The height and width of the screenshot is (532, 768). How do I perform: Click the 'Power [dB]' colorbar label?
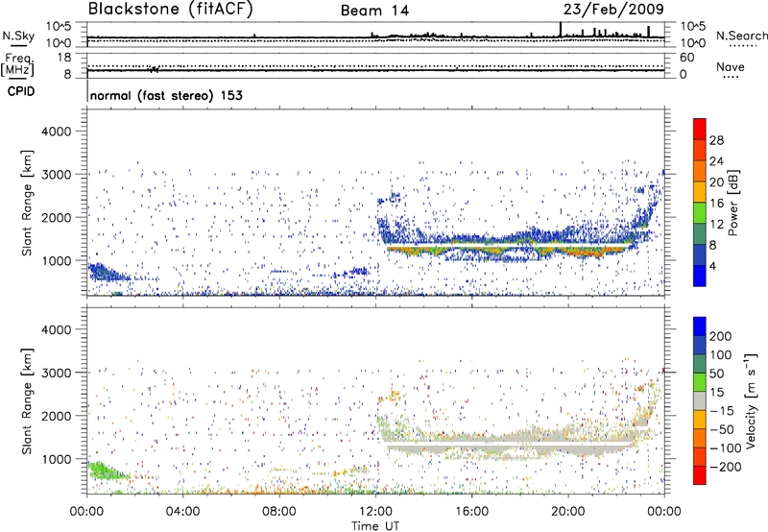732,203
